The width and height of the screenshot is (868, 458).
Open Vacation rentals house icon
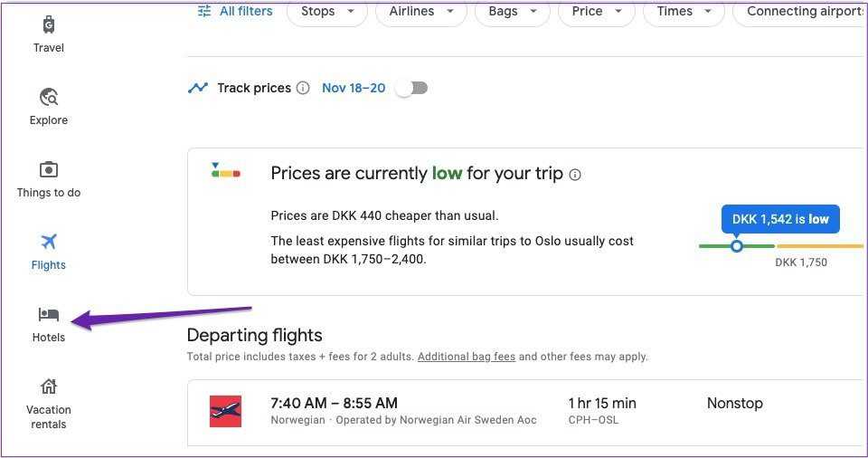coord(49,386)
